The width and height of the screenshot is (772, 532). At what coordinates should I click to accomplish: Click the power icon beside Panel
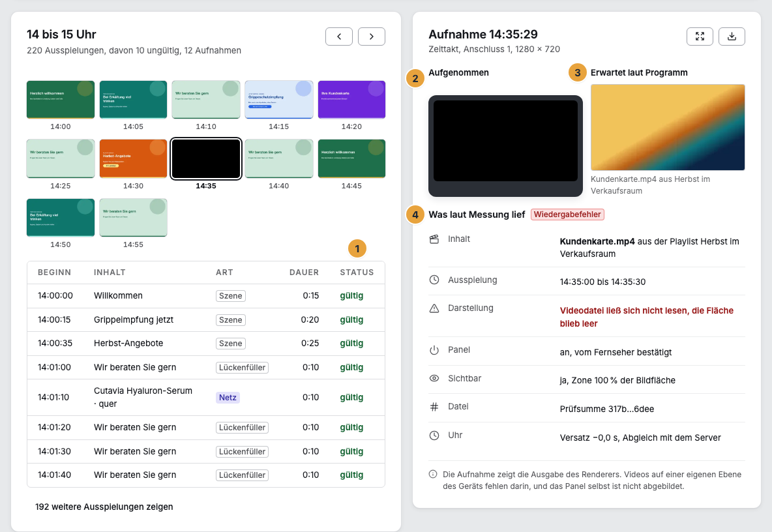(x=434, y=350)
